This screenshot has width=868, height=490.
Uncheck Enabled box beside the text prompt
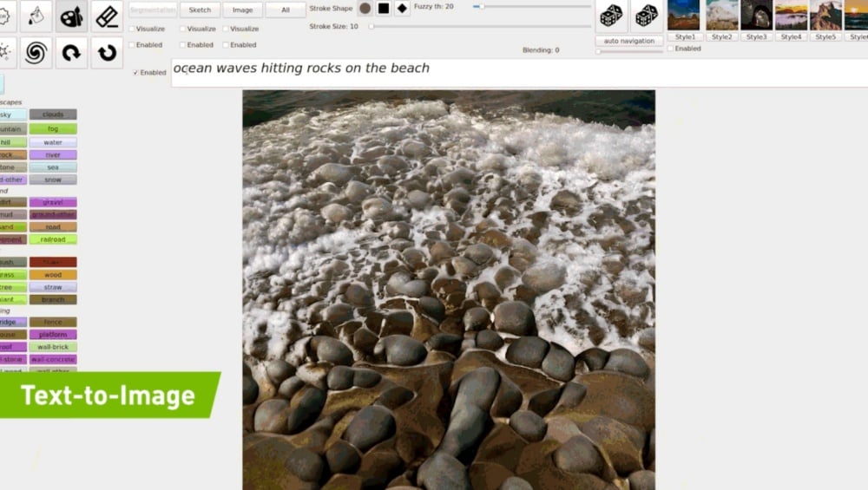click(x=135, y=73)
